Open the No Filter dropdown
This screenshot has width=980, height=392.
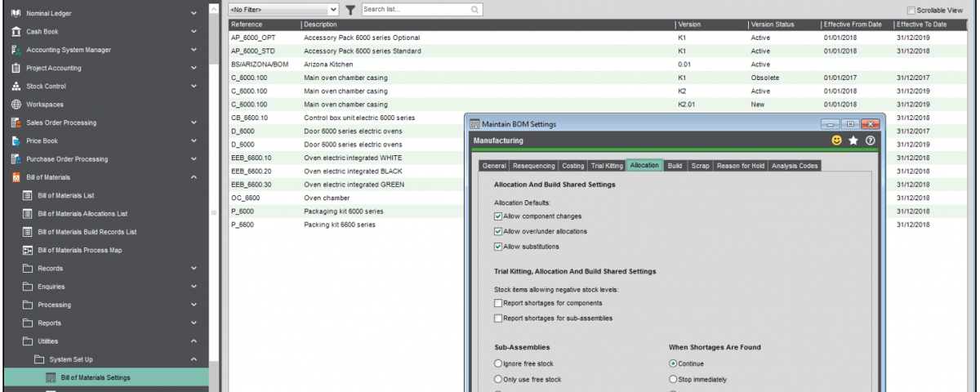283,10
